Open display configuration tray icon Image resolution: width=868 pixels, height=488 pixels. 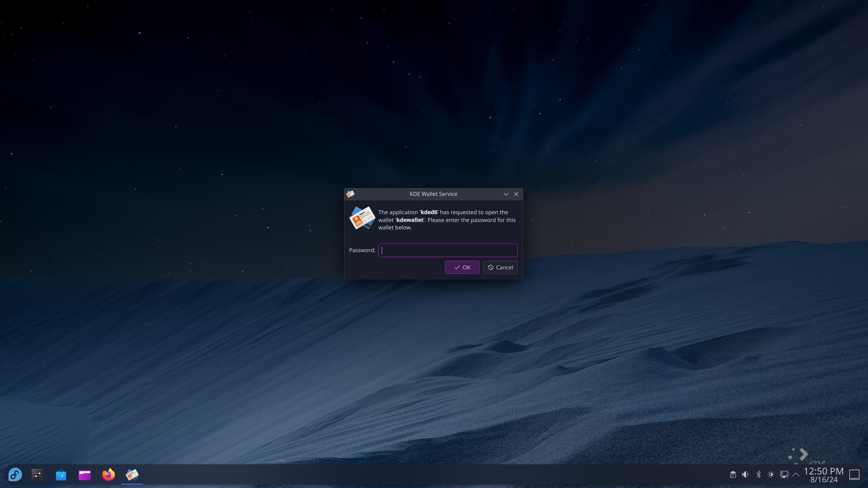point(784,474)
